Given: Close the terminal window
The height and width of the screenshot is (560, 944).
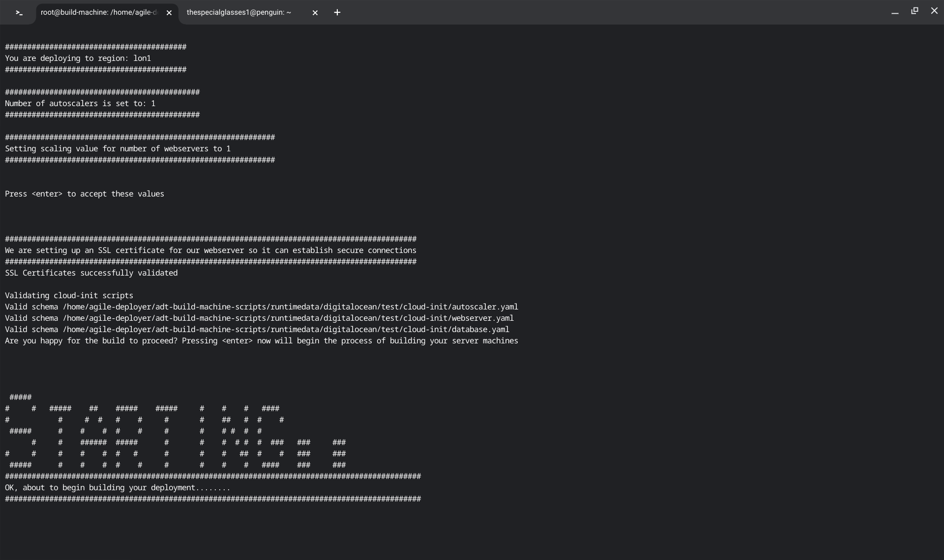Looking at the screenshot, I should pos(934,11).
